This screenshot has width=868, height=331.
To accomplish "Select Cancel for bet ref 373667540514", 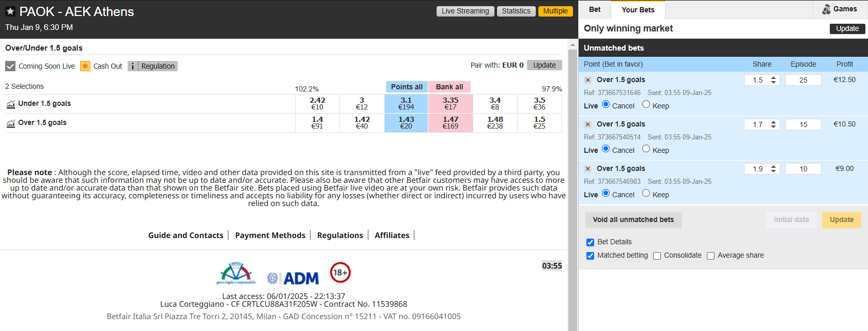I will [x=606, y=149].
